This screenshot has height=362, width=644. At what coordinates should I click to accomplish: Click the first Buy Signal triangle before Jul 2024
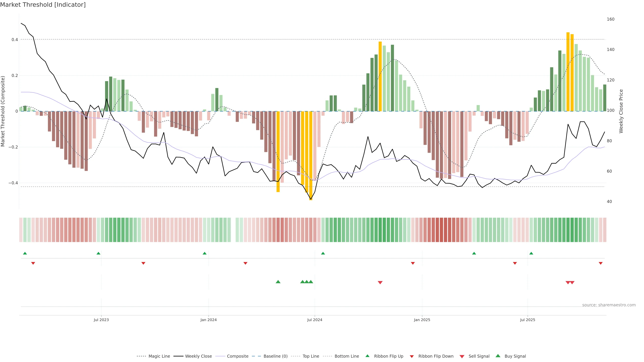point(278,282)
